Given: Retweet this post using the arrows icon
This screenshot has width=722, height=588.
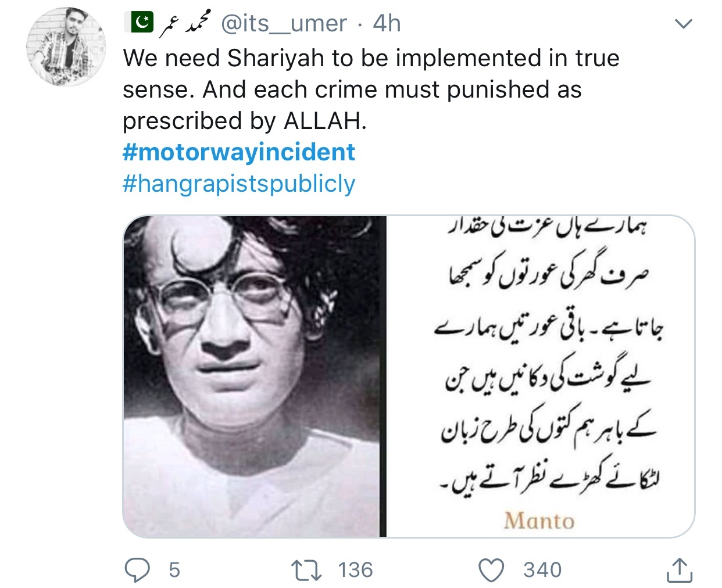Looking at the screenshot, I should 306,570.
